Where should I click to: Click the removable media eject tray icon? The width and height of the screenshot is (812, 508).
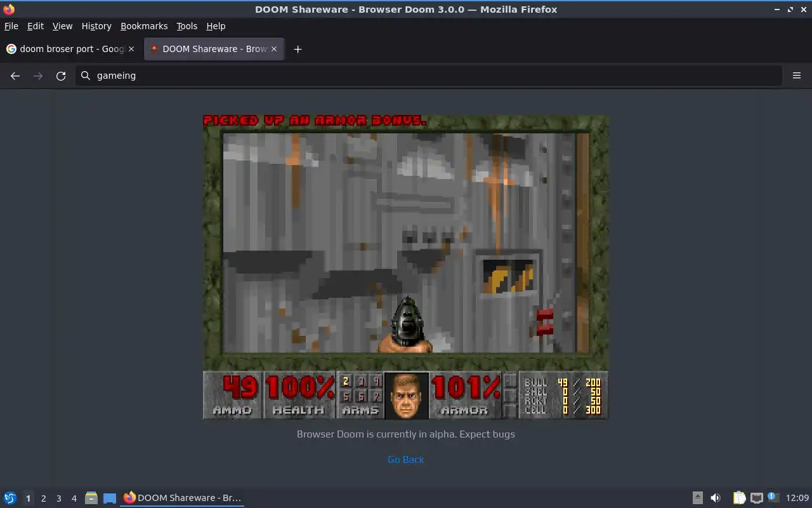click(697, 498)
